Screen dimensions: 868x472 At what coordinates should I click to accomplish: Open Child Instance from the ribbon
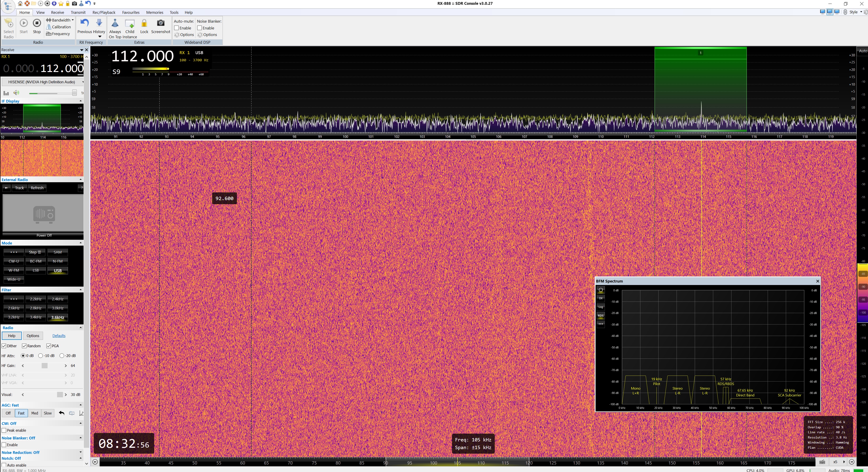tap(130, 24)
